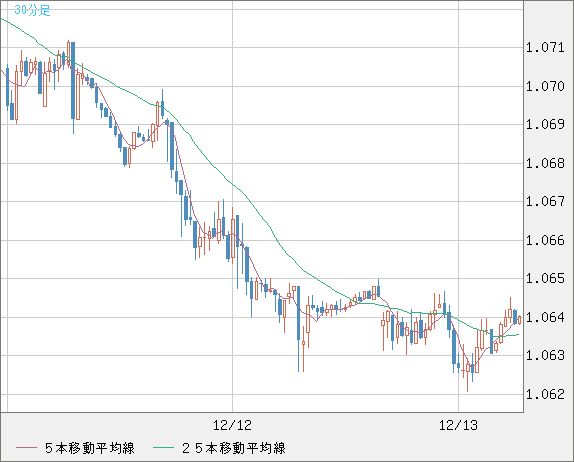
Task: Click the 30分足 timeframe label
Action: (32, 10)
